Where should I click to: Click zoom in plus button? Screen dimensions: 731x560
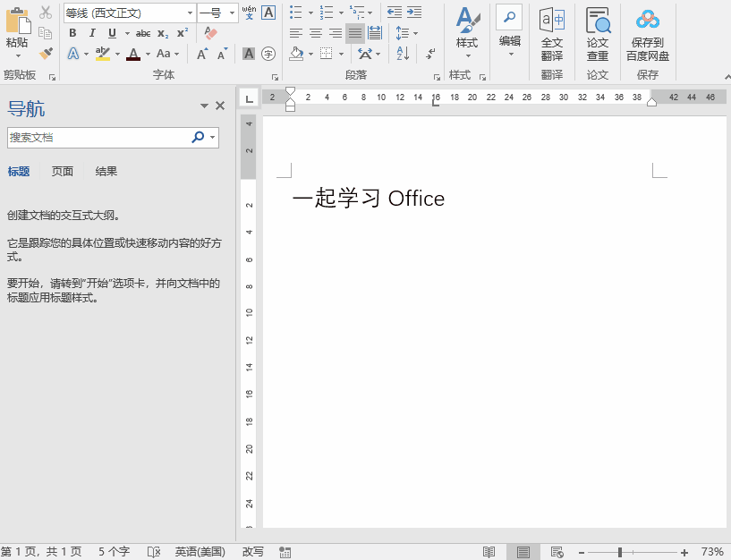pos(684,553)
